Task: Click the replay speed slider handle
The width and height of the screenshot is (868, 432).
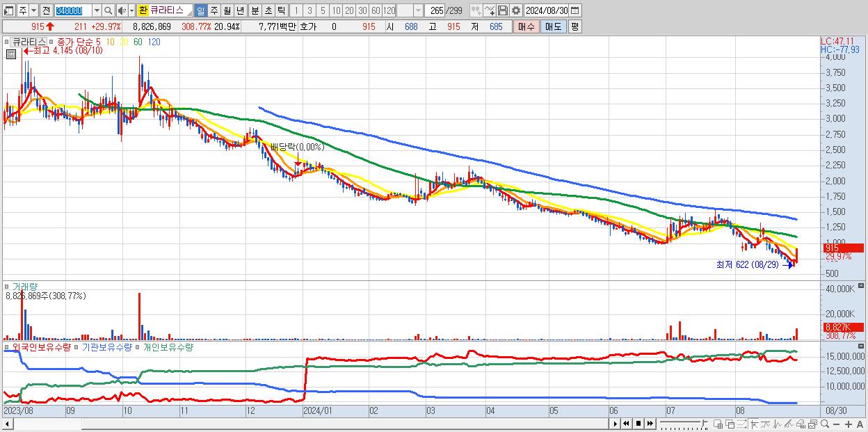Action: (705, 424)
